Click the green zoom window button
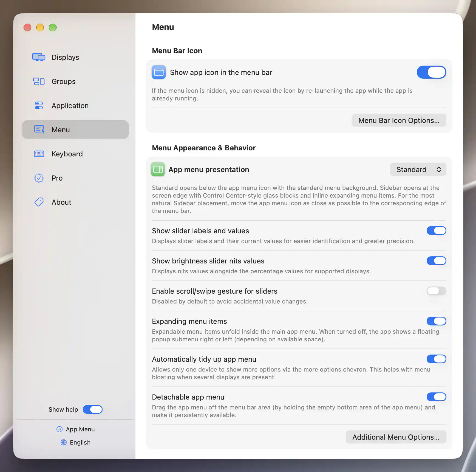This screenshot has width=476, height=472. [x=53, y=27]
